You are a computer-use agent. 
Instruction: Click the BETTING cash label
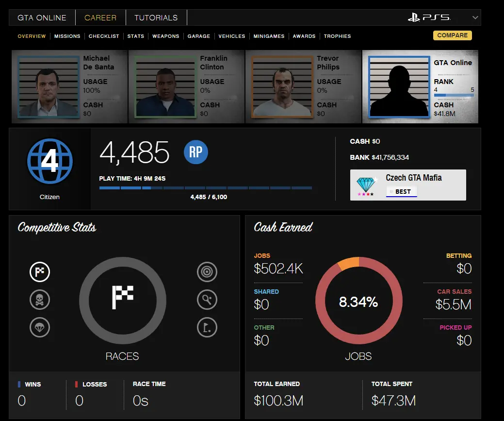[459, 255]
